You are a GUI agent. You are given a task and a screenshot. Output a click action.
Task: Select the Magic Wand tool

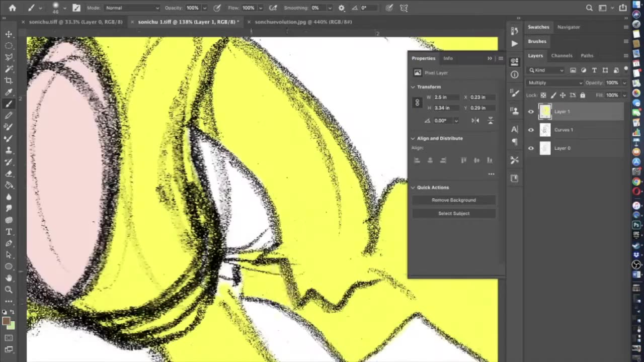pos(9,69)
